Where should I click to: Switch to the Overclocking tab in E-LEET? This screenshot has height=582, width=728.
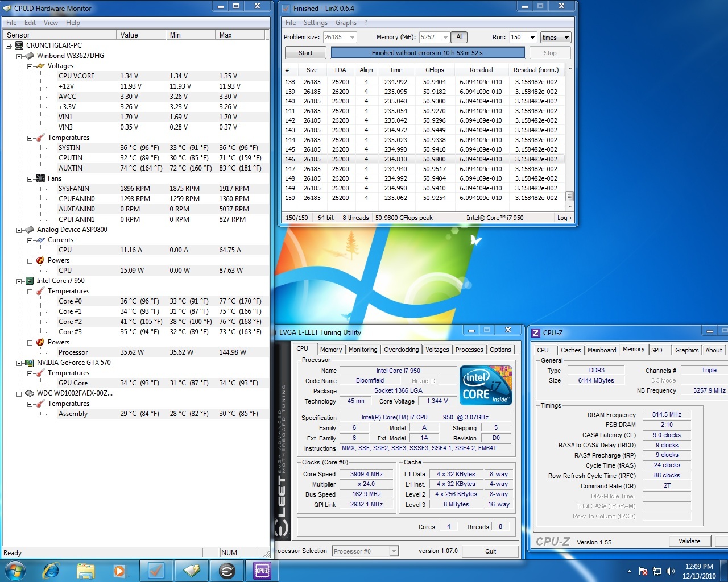point(401,350)
